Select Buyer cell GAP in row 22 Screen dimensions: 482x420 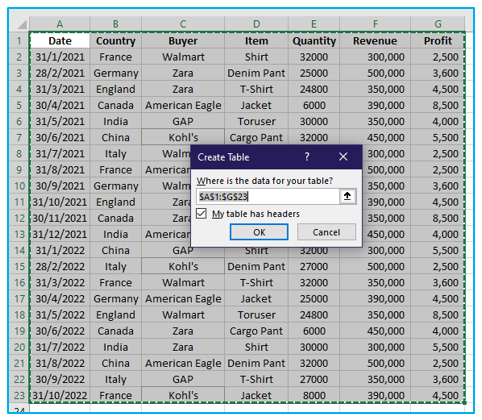pyautogui.click(x=183, y=379)
